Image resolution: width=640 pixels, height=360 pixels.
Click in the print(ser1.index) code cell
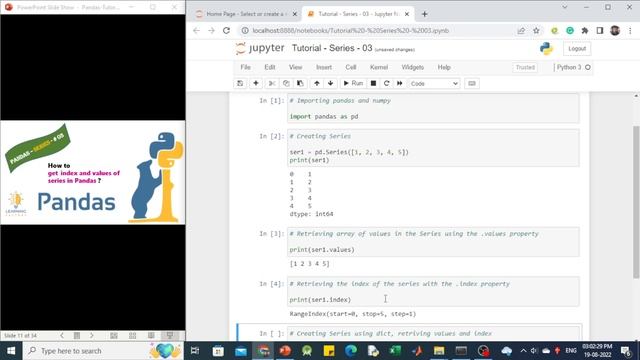(x=433, y=292)
